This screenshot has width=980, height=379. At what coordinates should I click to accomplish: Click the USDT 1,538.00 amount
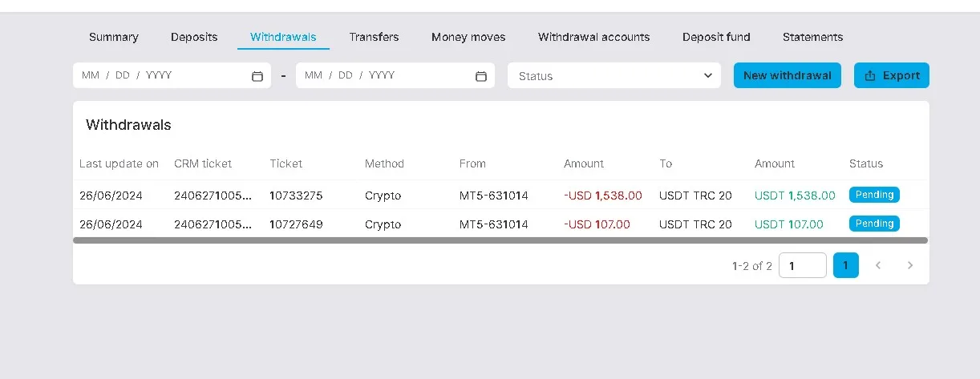click(795, 196)
